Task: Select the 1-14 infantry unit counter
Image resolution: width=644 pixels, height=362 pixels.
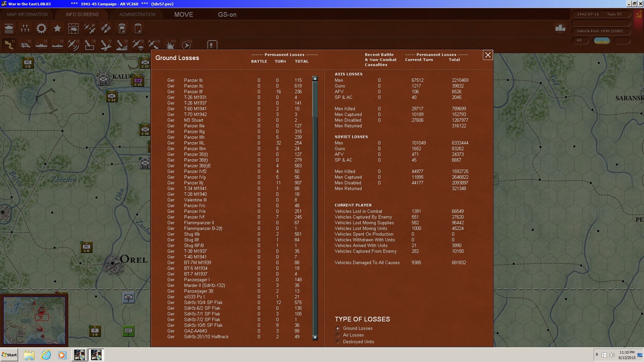Action: click(112, 96)
